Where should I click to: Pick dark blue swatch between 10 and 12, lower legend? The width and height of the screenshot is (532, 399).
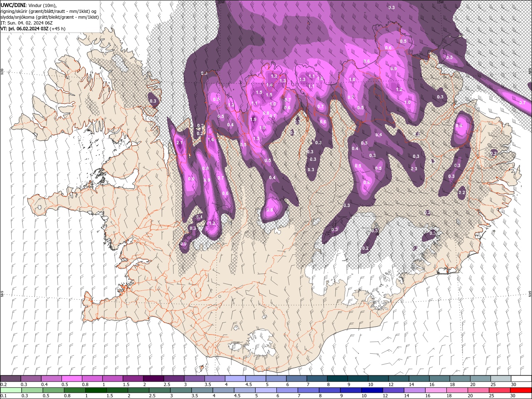[372, 390]
